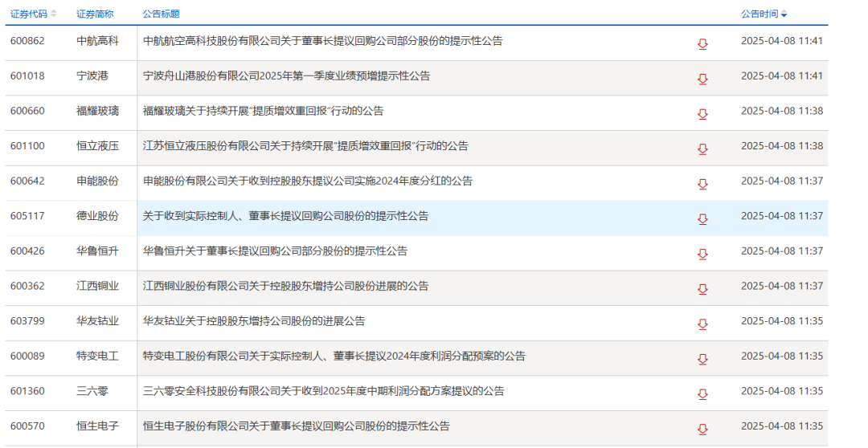Select stock code 603799
The image size is (868, 448).
(27, 321)
